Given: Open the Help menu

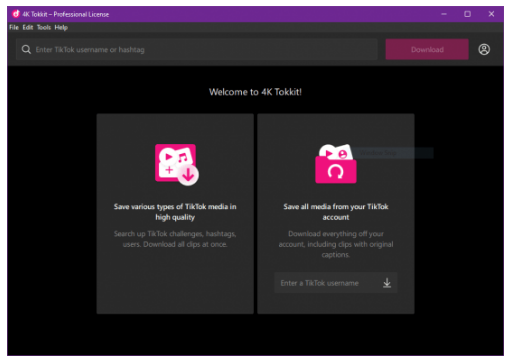Looking at the screenshot, I should click(x=61, y=27).
